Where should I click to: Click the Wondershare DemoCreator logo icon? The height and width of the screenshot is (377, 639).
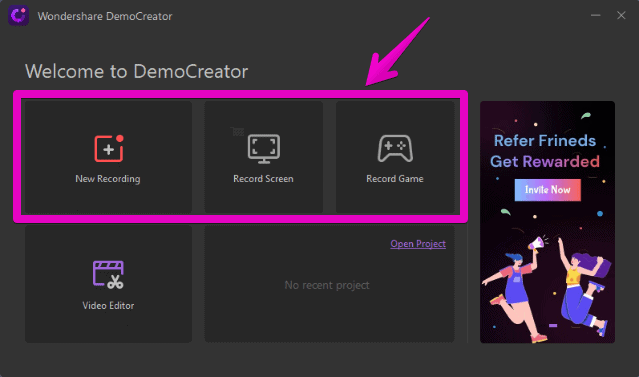tap(18, 16)
